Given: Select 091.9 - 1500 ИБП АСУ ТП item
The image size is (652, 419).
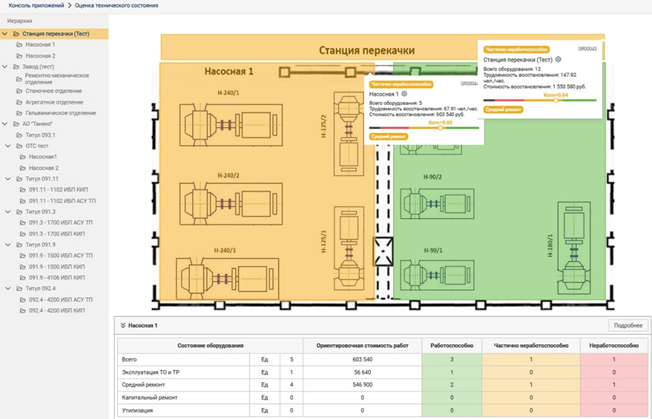Looking at the screenshot, I should [x=61, y=255].
